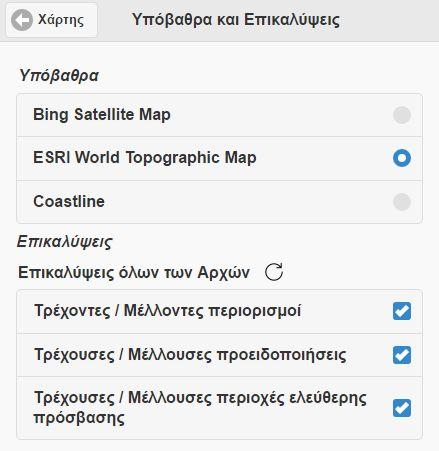Click the ESRI World Topographic Map label
The width and height of the screenshot is (439, 451).
(x=145, y=157)
